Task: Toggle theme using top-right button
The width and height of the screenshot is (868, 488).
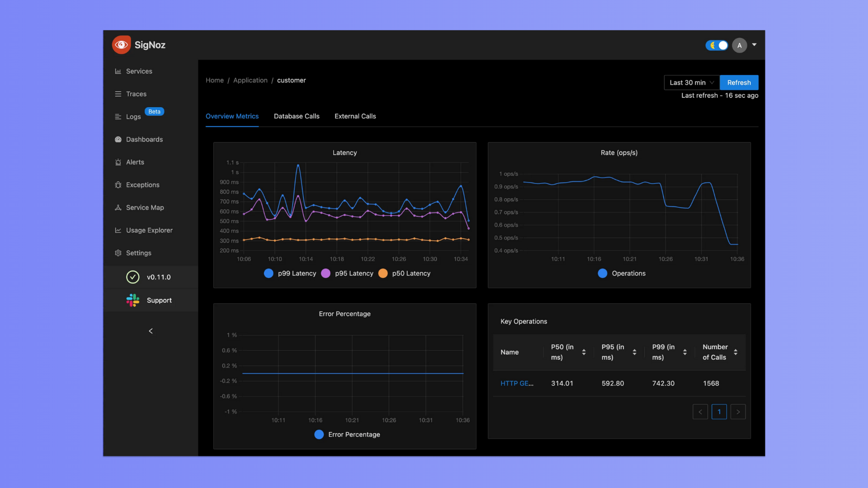Action: (x=717, y=45)
